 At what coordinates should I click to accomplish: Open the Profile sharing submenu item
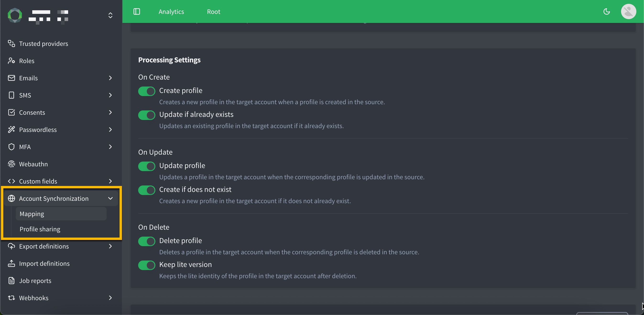[x=40, y=229]
